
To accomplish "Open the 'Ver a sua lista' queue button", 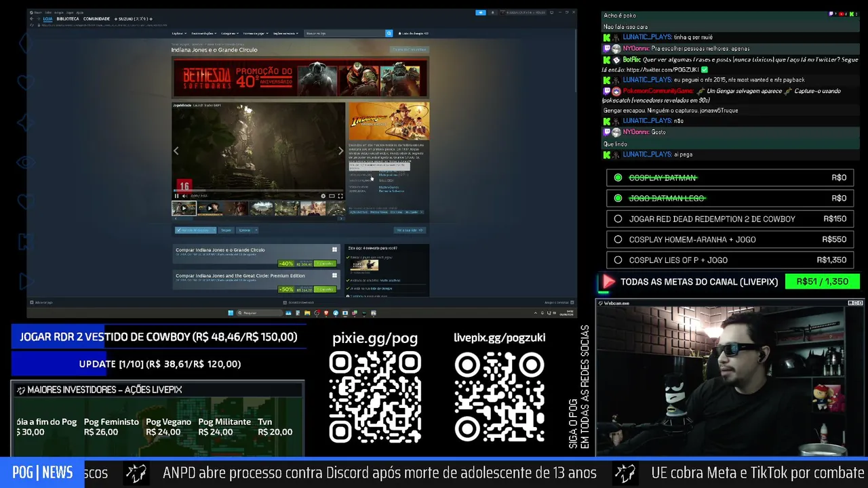I will pos(410,230).
